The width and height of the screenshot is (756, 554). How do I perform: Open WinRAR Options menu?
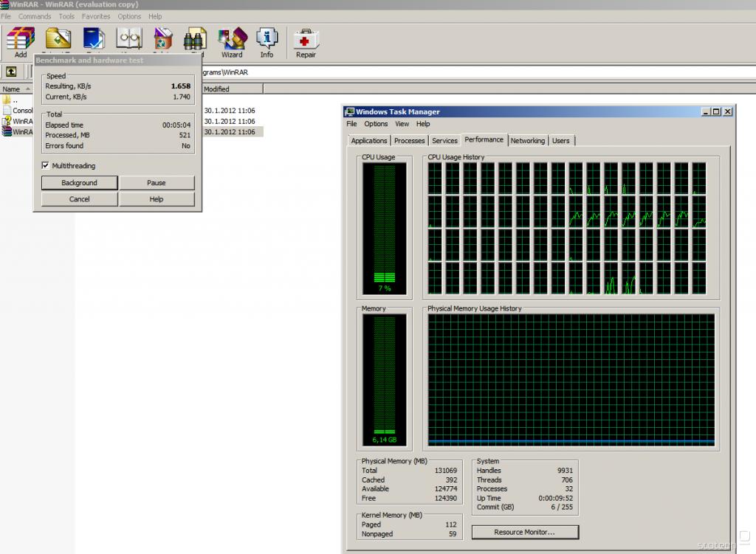pyautogui.click(x=129, y=16)
